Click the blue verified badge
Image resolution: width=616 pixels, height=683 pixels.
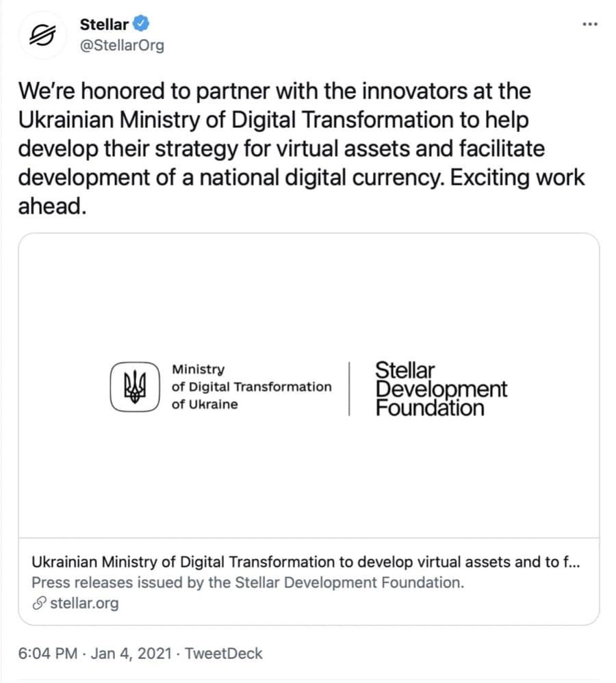pos(142,25)
